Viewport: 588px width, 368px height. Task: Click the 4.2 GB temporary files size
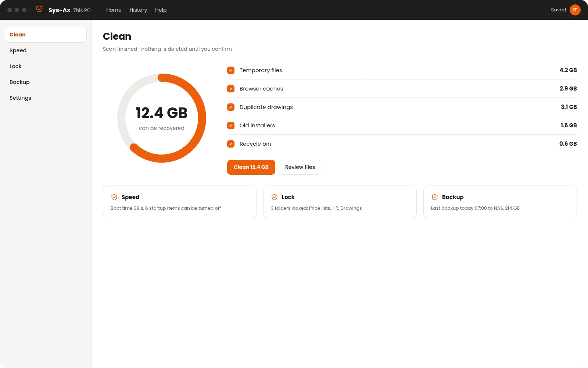[568, 70]
